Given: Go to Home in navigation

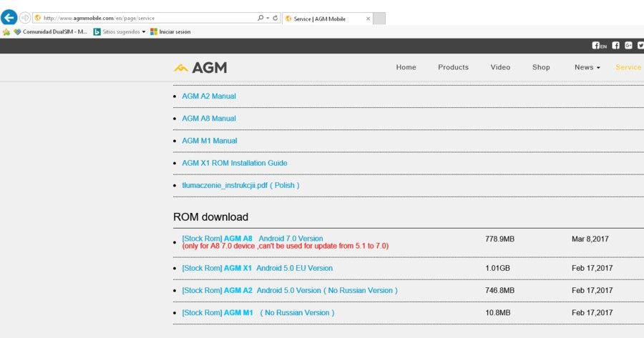Looking at the screenshot, I should pos(406,67).
